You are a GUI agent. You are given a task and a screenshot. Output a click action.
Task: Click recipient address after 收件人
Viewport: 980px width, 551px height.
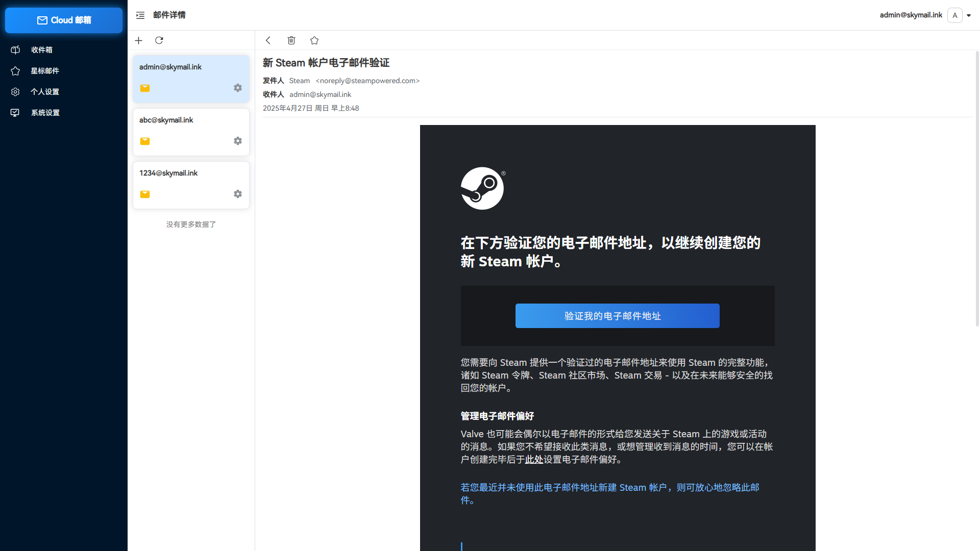tap(321, 94)
